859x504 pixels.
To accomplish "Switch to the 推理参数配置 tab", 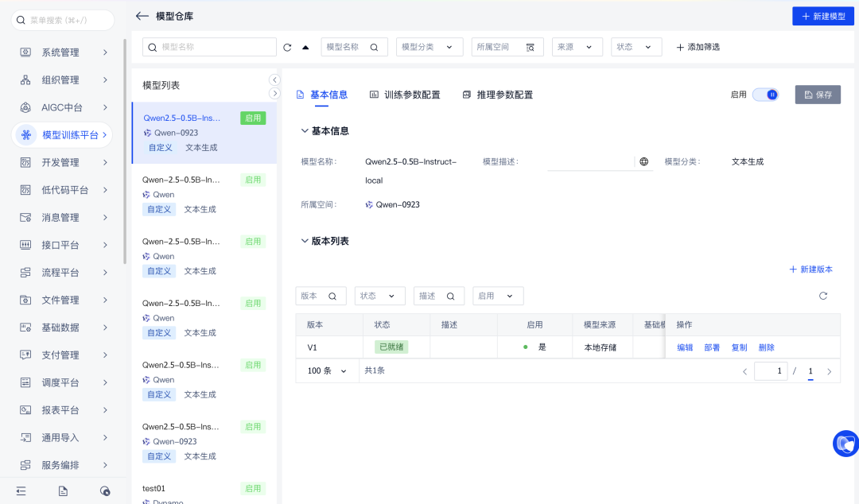I will 497,95.
